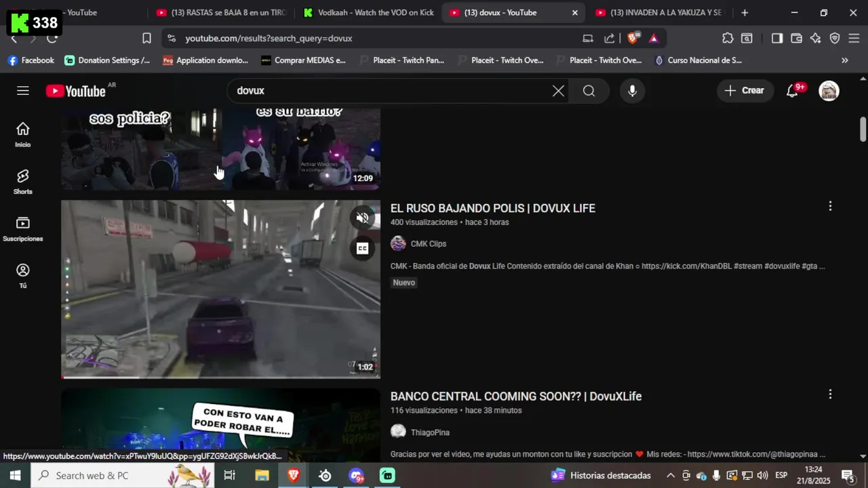Open the Facebook bookmark

31,60
